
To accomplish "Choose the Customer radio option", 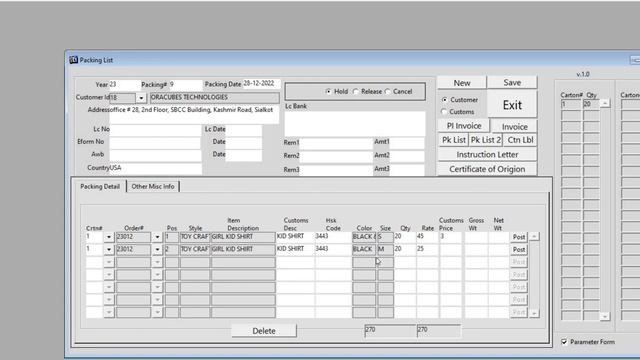I will 444,100.
